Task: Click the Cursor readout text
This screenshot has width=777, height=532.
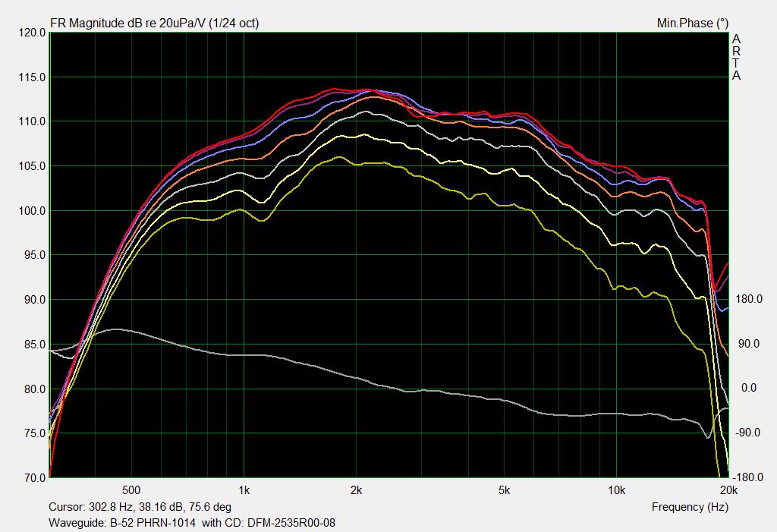Action: point(140,507)
